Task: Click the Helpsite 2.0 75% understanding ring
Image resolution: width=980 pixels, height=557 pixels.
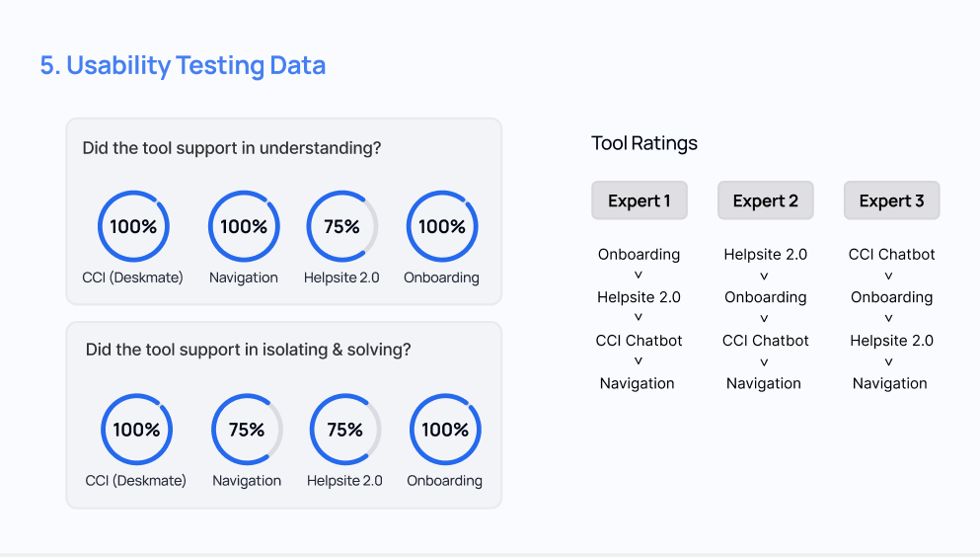Action: (x=341, y=227)
